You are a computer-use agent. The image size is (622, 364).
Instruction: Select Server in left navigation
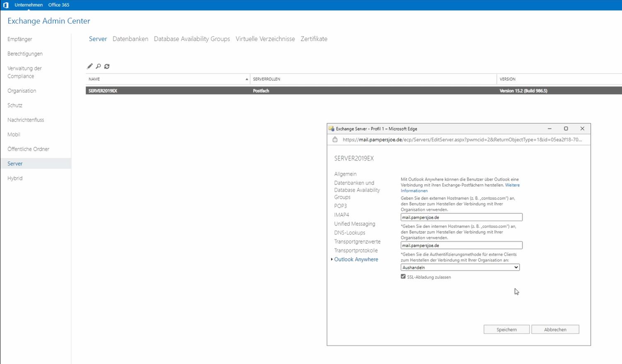(x=36, y=164)
